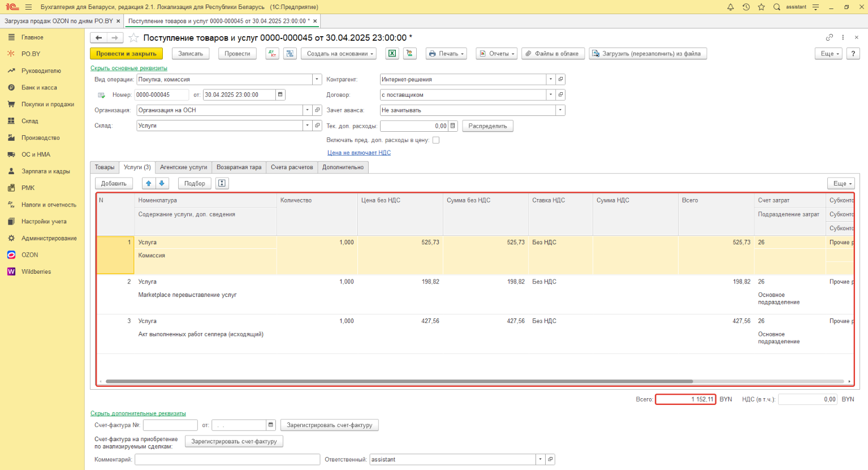Switch to 'Загрузка продаж OZON по дням' tab

click(x=59, y=21)
